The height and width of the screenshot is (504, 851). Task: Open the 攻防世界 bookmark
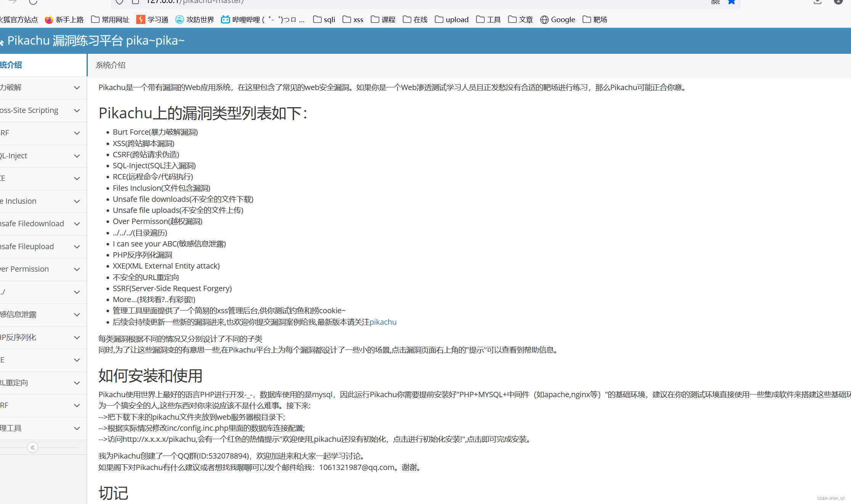pos(195,19)
